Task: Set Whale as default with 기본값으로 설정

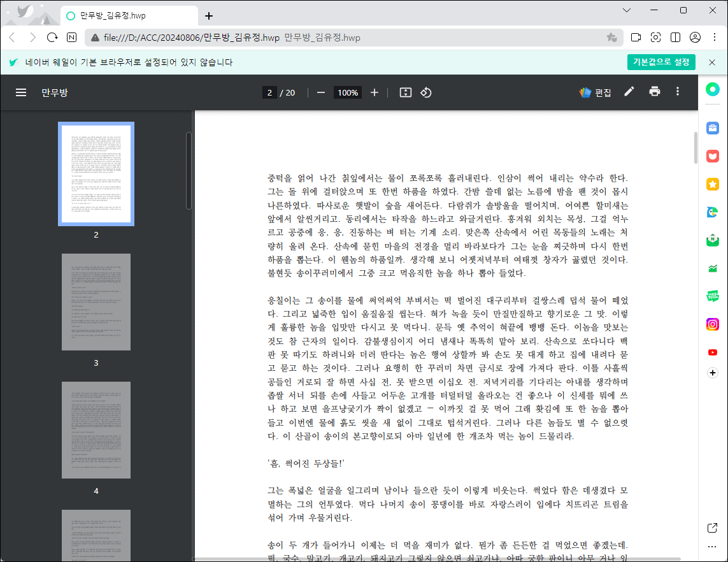Action: 661,62
